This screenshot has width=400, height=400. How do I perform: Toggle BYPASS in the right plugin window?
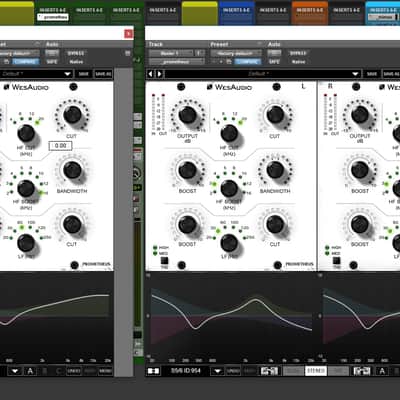(298, 53)
